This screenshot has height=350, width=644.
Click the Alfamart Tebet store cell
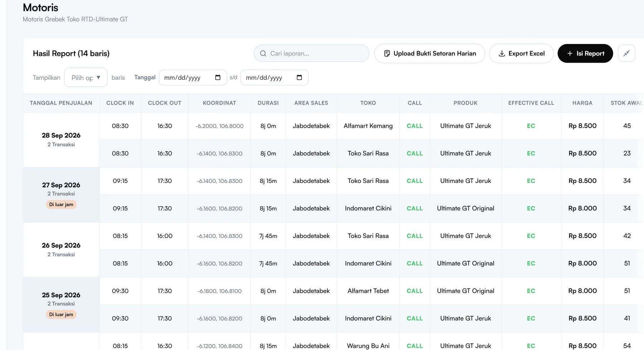click(x=368, y=291)
